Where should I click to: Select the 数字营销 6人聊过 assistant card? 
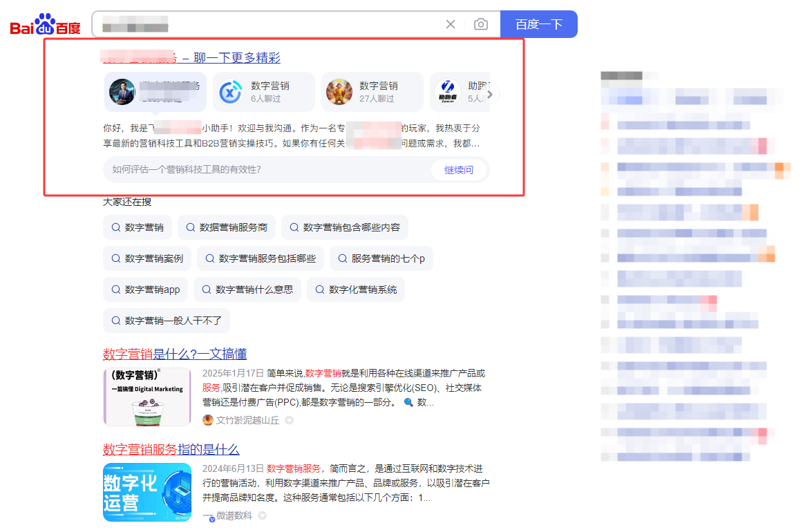[263, 92]
